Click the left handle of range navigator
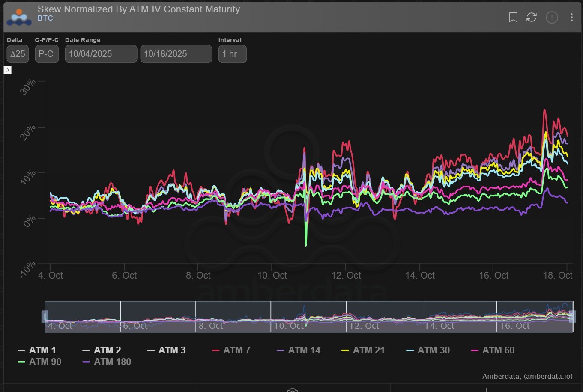The image size is (583, 392). click(x=45, y=316)
